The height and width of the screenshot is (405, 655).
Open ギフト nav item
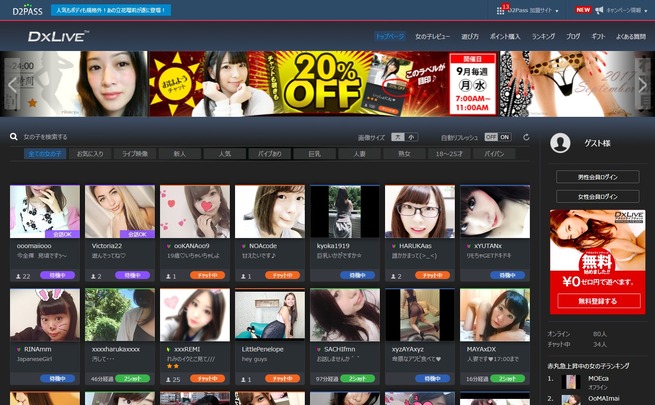[598, 37]
